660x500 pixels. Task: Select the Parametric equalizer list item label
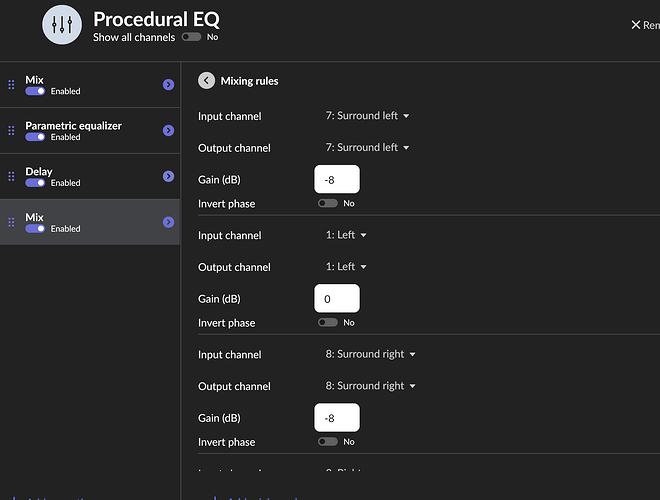[x=74, y=126]
